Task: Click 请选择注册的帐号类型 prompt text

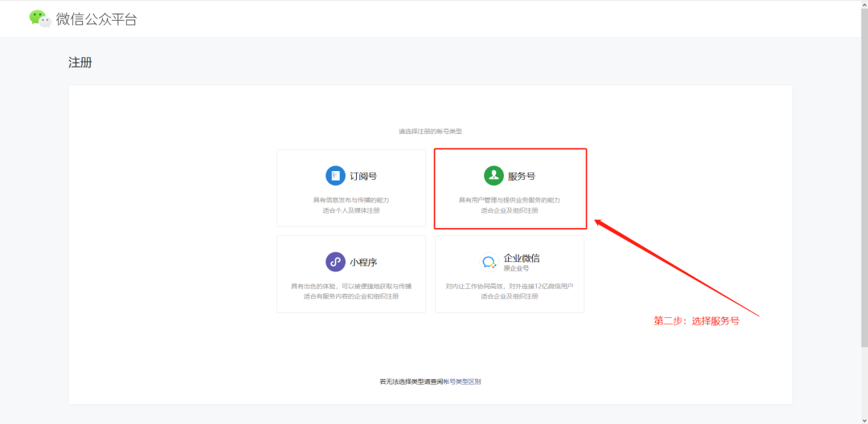Action: (x=430, y=132)
